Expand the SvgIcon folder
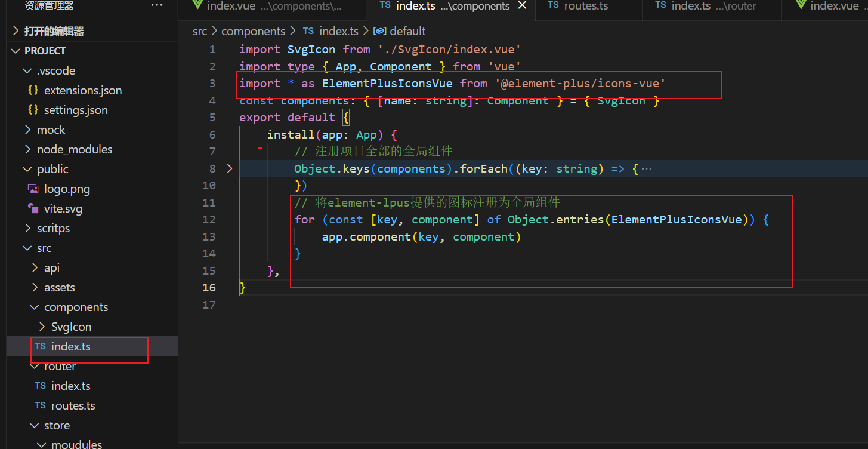 [x=42, y=327]
